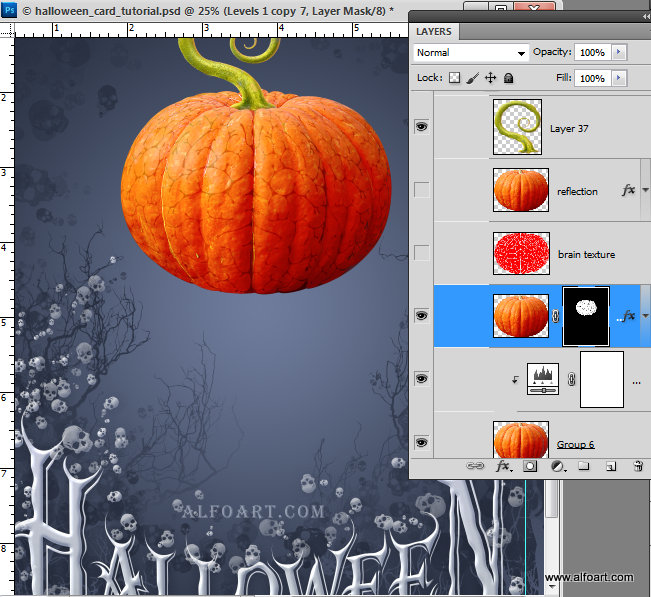The image size is (651, 597).
Task: Create a new fill or adjustment layer
Action: click(x=557, y=466)
